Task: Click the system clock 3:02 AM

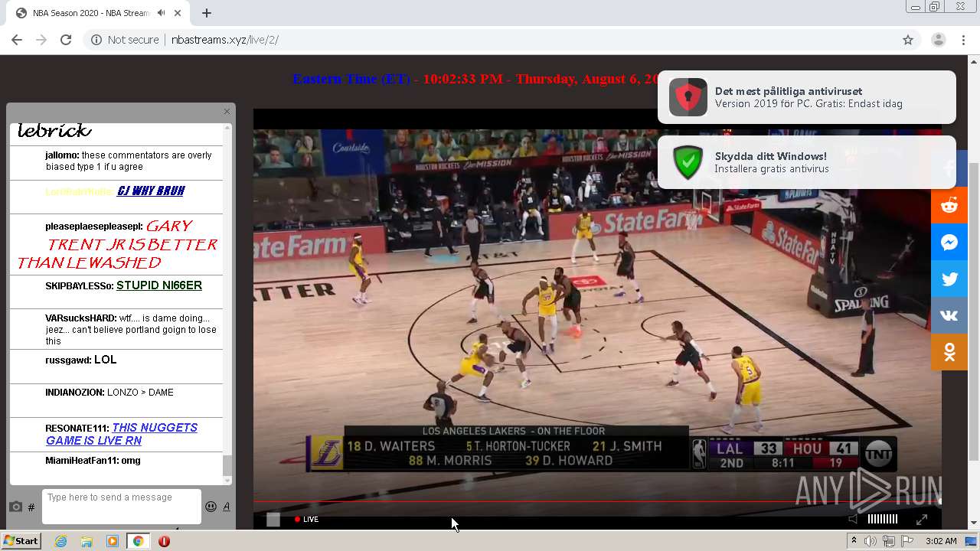Action: tap(941, 541)
